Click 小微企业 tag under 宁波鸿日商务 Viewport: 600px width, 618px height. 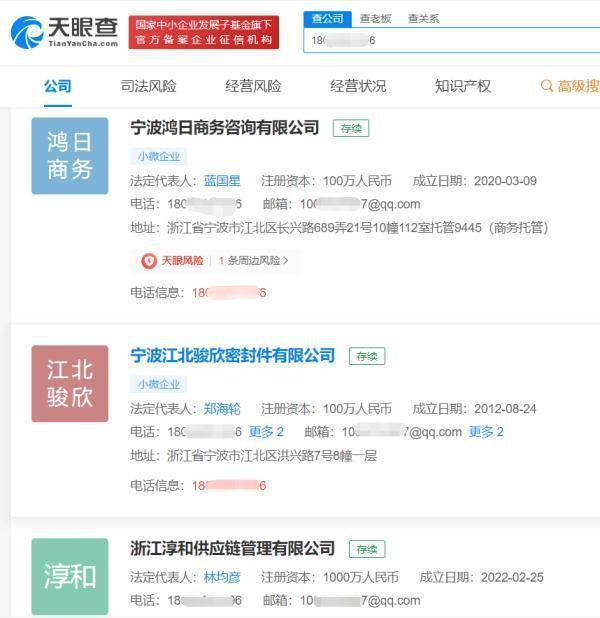(158, 156)
